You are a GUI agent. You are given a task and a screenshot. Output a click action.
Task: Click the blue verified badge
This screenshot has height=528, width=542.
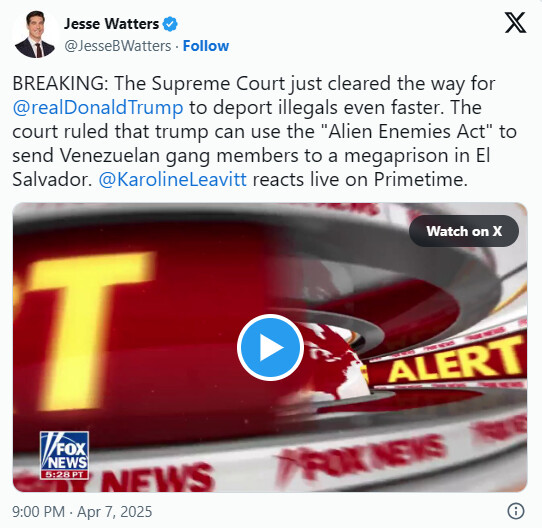[170, 24]
